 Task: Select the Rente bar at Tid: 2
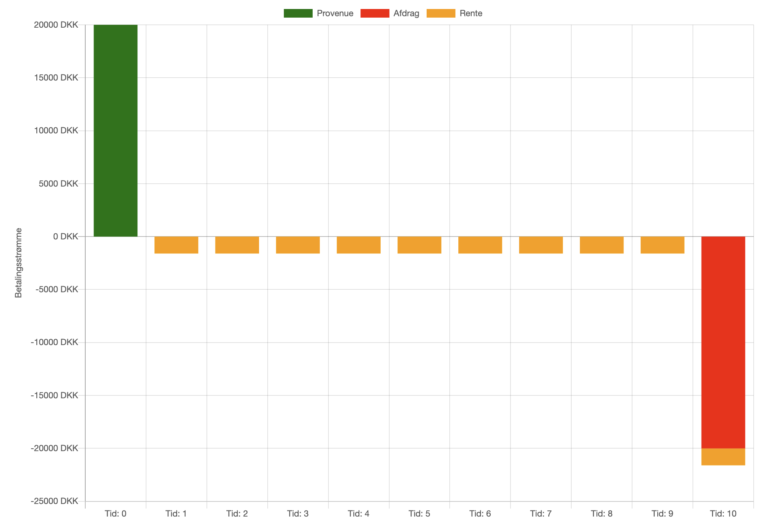(x=237, y=245)
